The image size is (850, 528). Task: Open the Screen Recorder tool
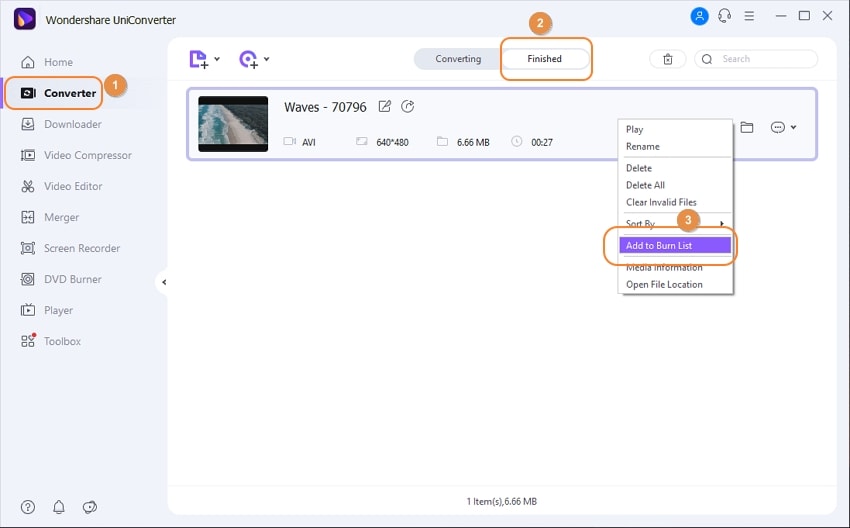[70, 248]
